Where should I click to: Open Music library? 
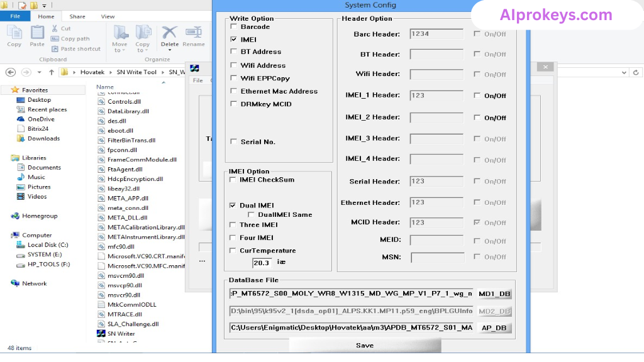(36, 177)
